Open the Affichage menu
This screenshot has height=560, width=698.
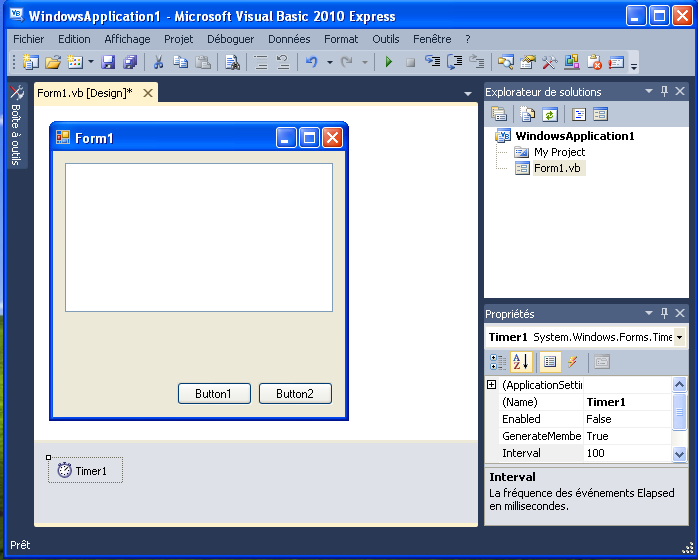pyautogui.click(x=127, y=39)
